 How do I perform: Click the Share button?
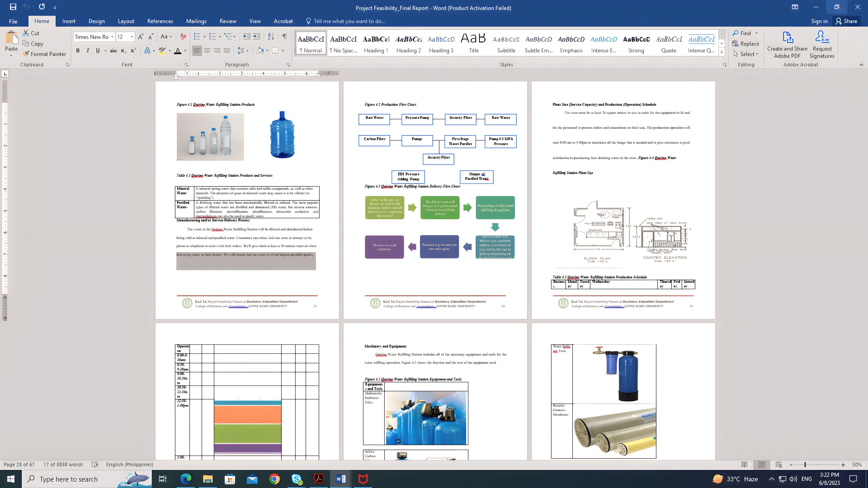tap(846, 21)
